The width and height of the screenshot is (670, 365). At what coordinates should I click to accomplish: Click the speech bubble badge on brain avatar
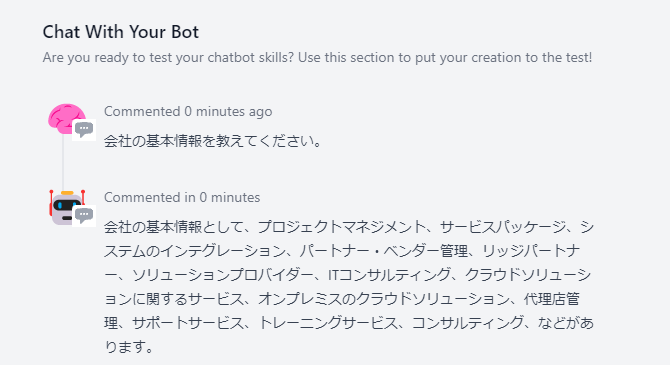[x=84, y=130]
